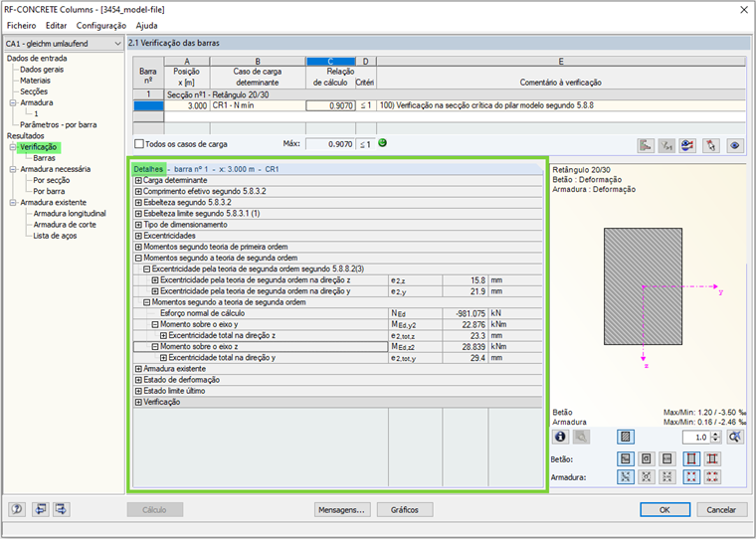Screen dimensions: 756x539
Task: Click the Cancelar button
Action: tap(721, 509)
